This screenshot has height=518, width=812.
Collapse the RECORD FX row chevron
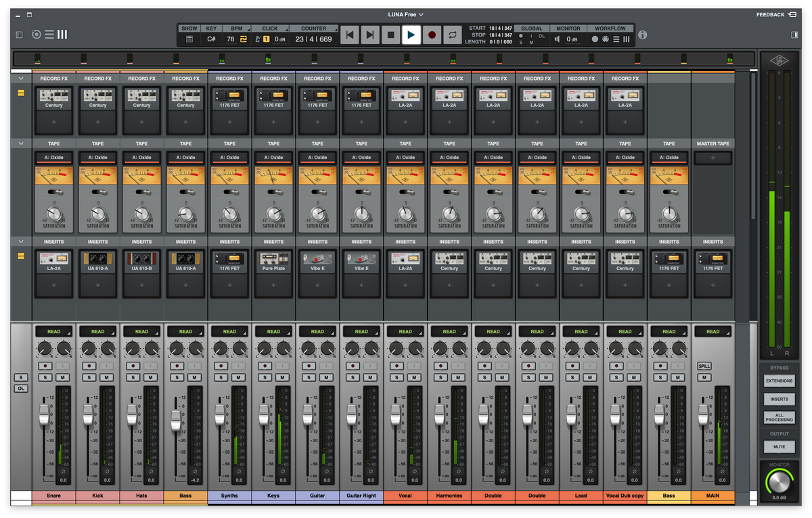point(21,79)
